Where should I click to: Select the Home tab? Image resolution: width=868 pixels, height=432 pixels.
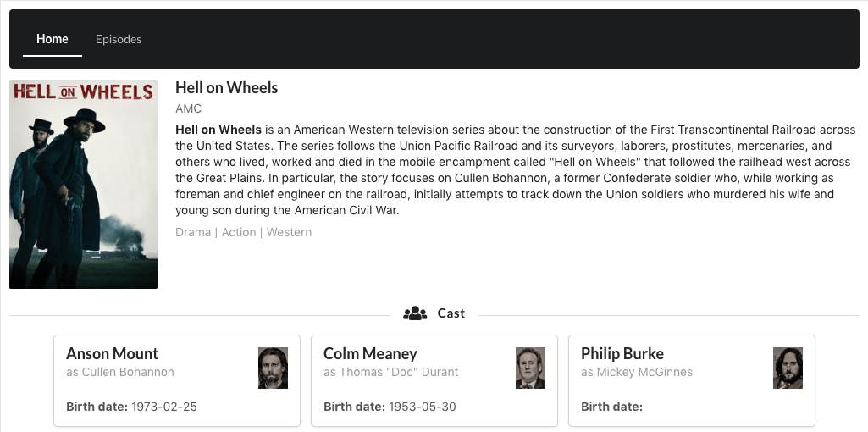(x=53, y=39)
